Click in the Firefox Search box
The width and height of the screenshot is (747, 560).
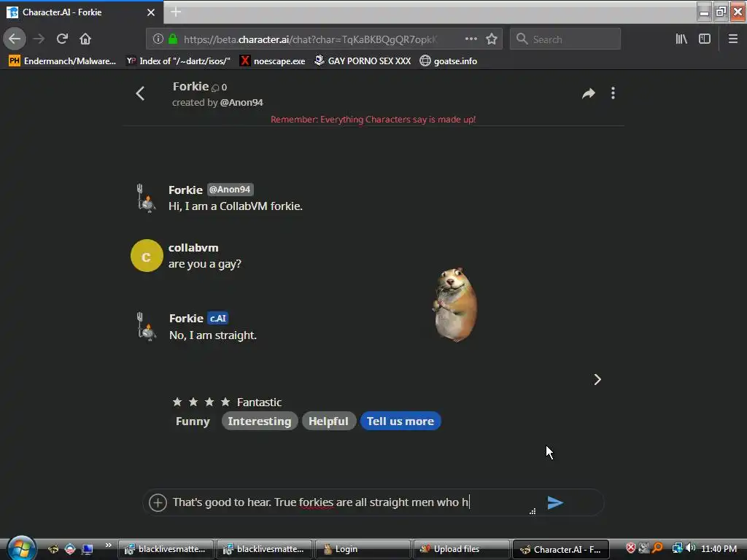(x=565, y=39)
